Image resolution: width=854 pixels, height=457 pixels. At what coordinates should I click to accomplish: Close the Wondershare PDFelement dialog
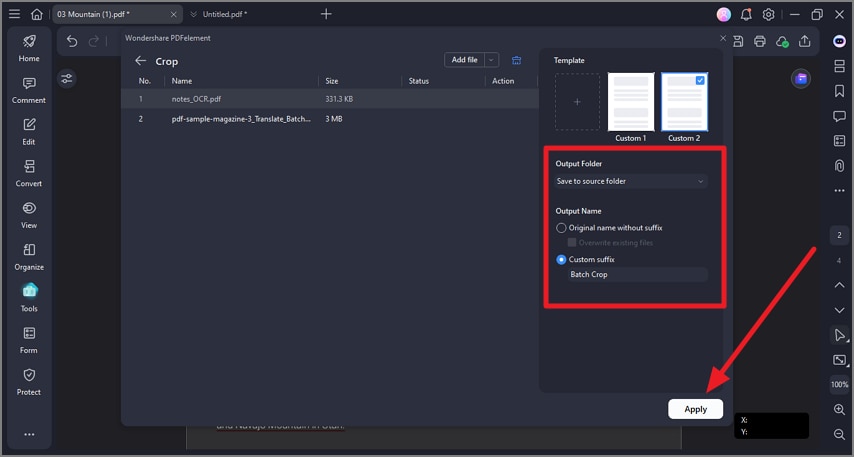[723, 38]
